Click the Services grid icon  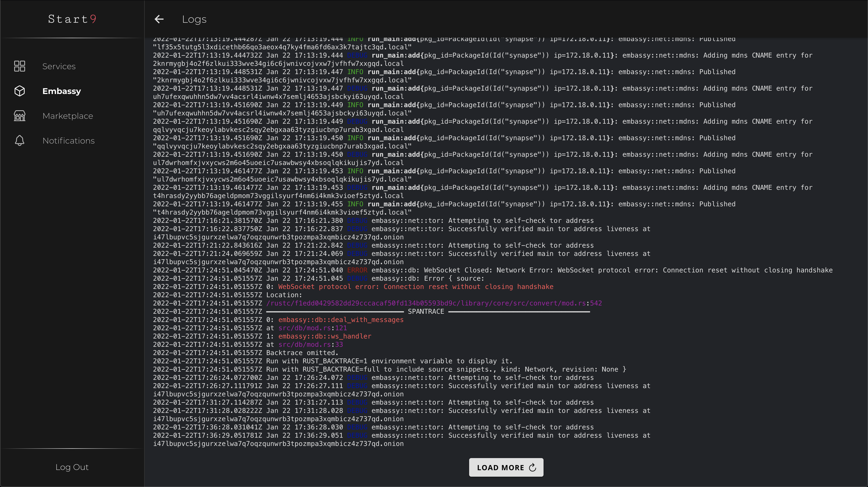coord(20,66)
